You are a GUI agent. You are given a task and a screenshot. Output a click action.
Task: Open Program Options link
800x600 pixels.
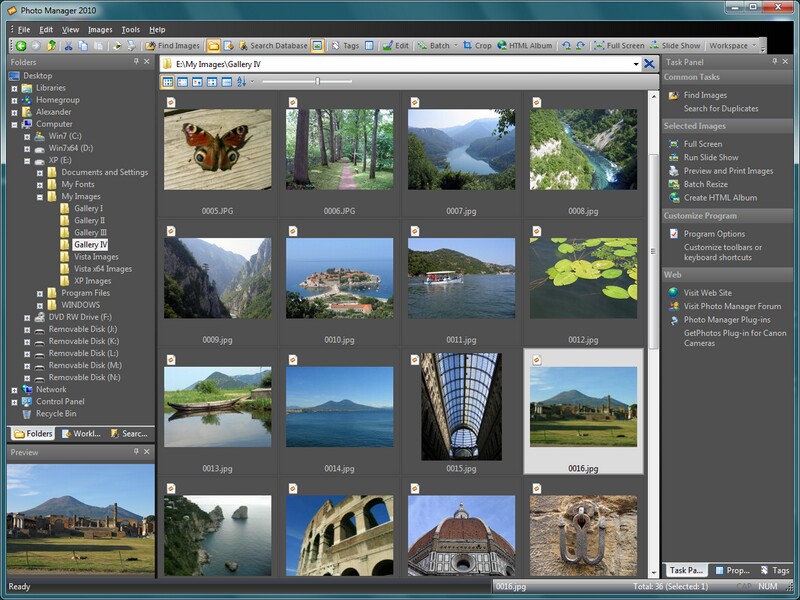point(714,234)
